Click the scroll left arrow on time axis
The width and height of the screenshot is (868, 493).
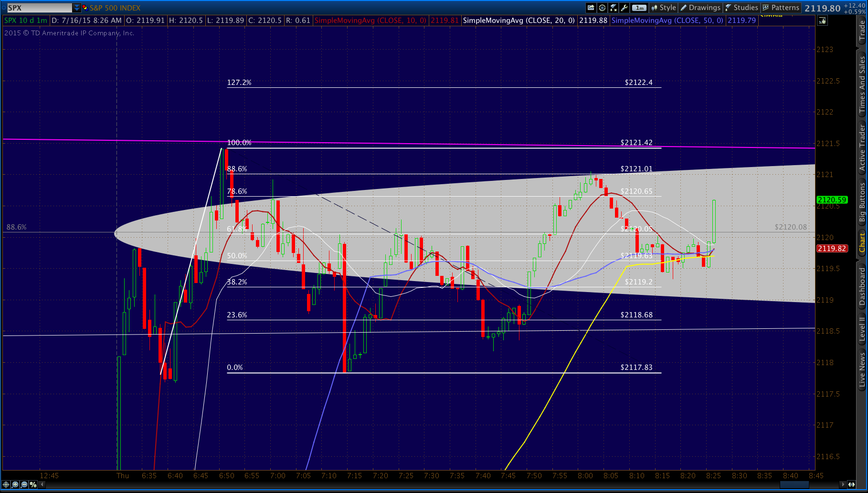click(42, 484)
